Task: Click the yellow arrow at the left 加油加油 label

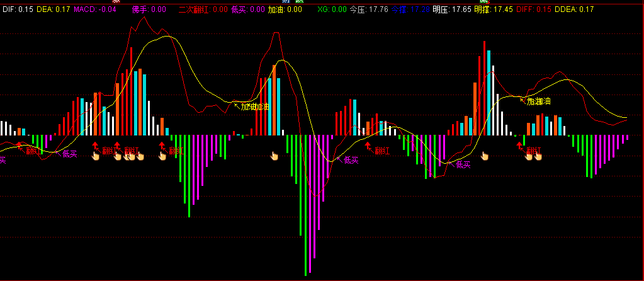Action: pos(237,105)
